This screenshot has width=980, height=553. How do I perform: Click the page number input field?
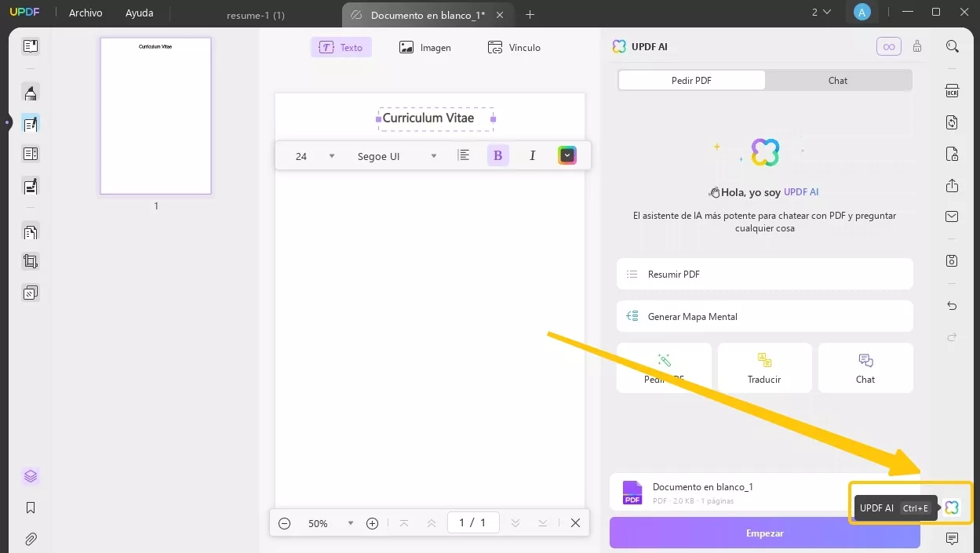coord(473,522)
